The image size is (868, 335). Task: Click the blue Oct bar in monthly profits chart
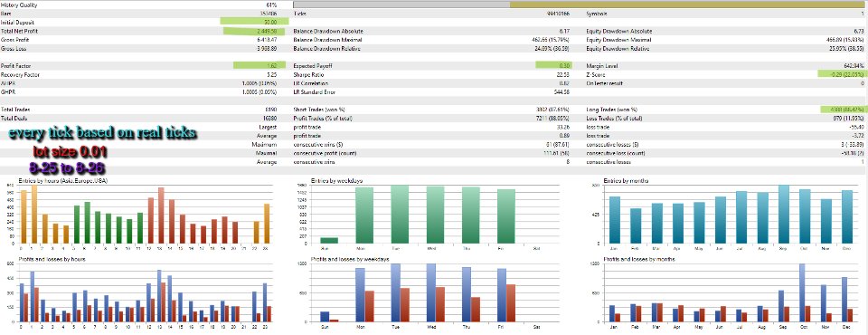point(802,292)
